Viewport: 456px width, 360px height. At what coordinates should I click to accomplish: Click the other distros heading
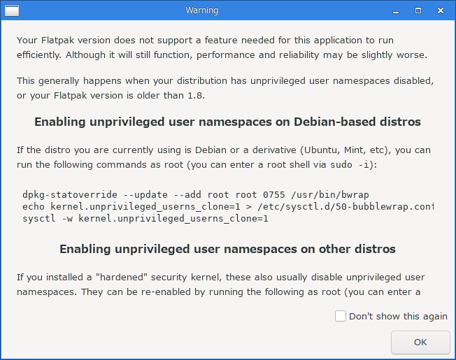pyautogui.click(x=228, y=249)
